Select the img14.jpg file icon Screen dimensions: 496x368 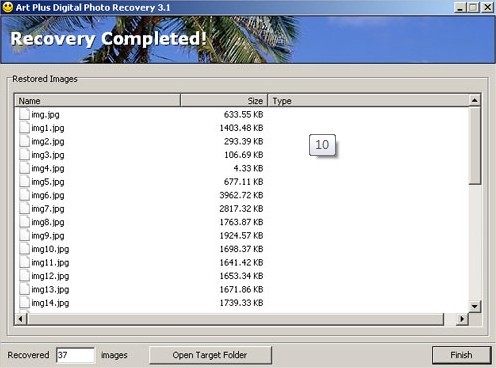click(x=24, y=303)
